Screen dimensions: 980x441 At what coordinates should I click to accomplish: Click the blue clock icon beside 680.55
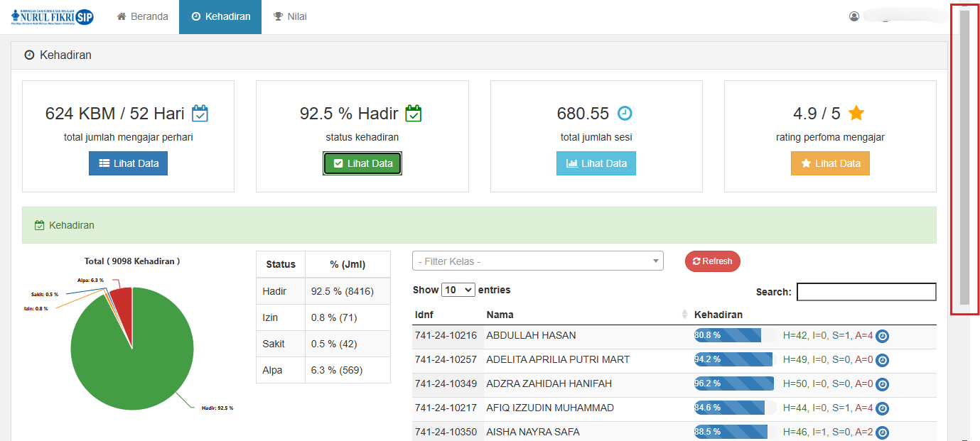click(625, 113)
